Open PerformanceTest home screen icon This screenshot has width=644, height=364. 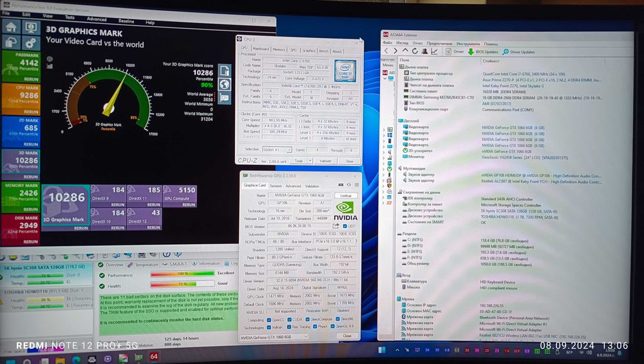click(x=11, y=27)
